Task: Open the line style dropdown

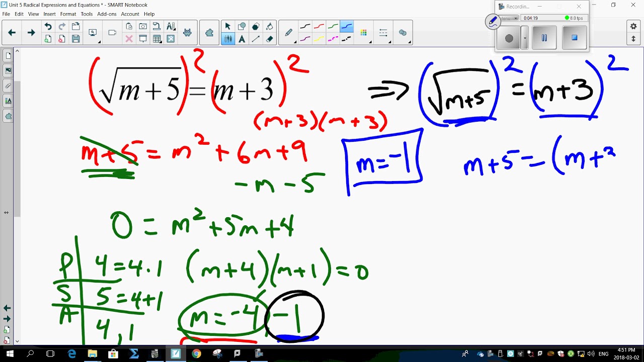Action: point(383,33)
